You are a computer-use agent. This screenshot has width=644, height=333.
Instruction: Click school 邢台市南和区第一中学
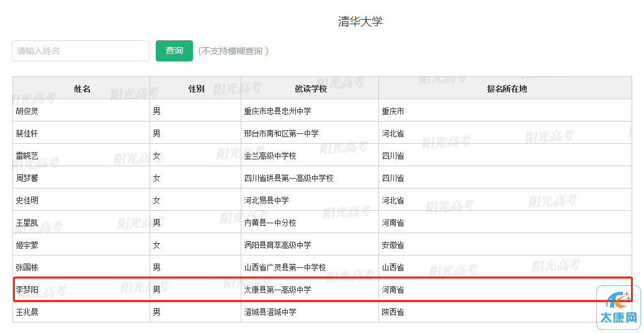(281, 133)
